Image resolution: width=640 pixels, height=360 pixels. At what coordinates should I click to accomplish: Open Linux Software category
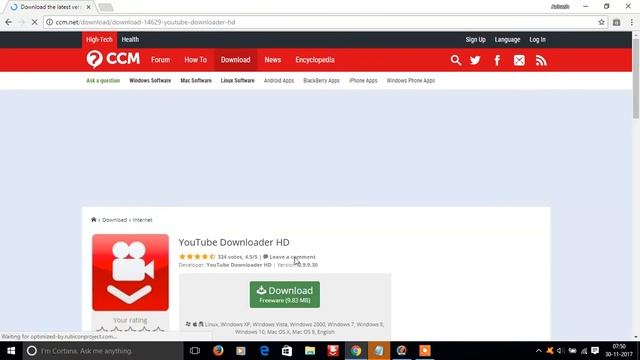coord(238,80)
